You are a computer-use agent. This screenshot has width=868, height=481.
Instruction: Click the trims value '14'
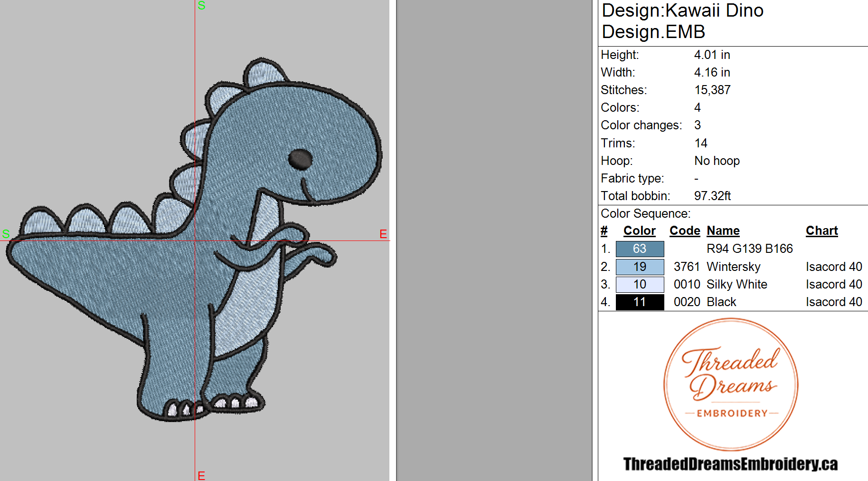coord(701,143)
